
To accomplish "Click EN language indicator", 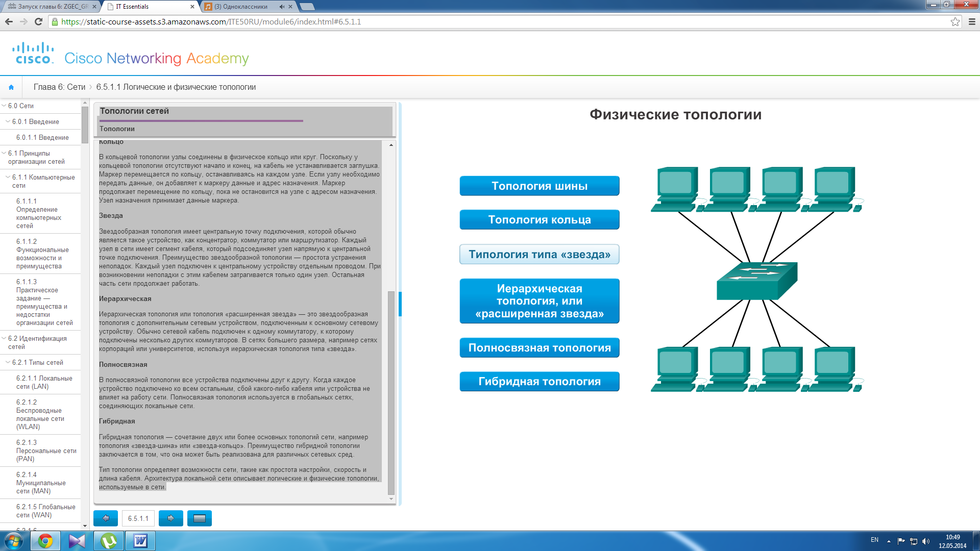I will tap(874, 540).
